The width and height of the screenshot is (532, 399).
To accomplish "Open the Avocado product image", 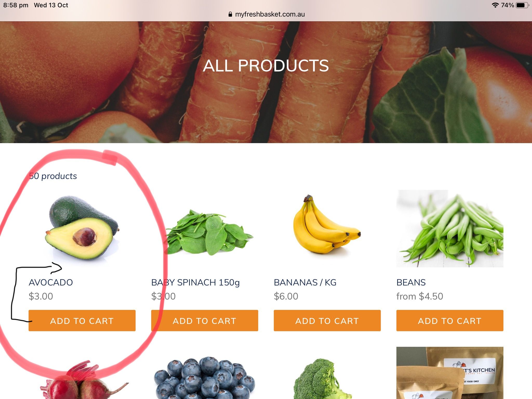I will [x=82, y=228].
